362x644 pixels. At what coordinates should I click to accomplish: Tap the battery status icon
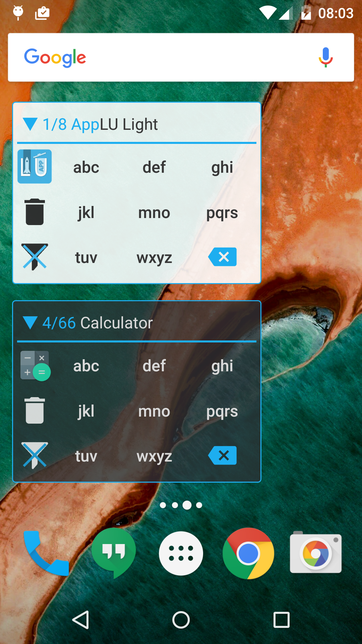coord(306,13)
